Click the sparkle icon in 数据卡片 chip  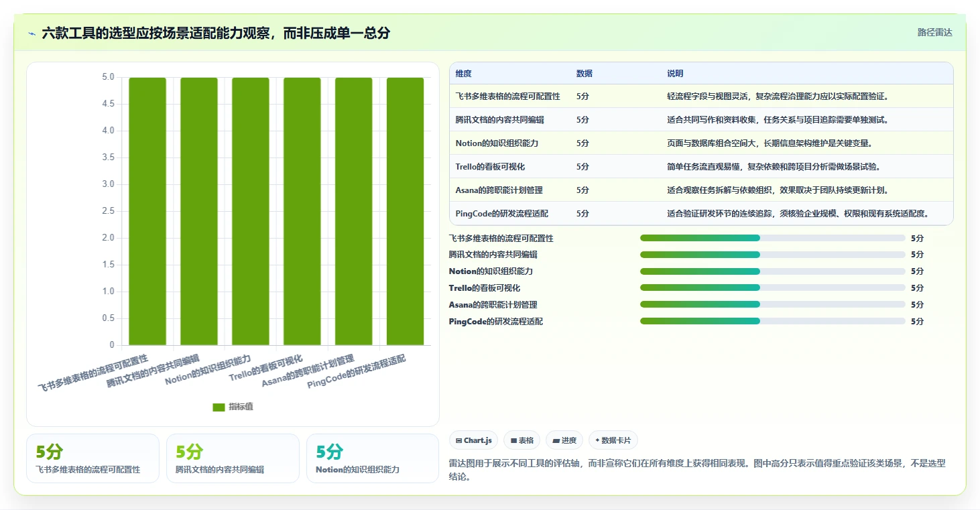(x=597, y=441)
